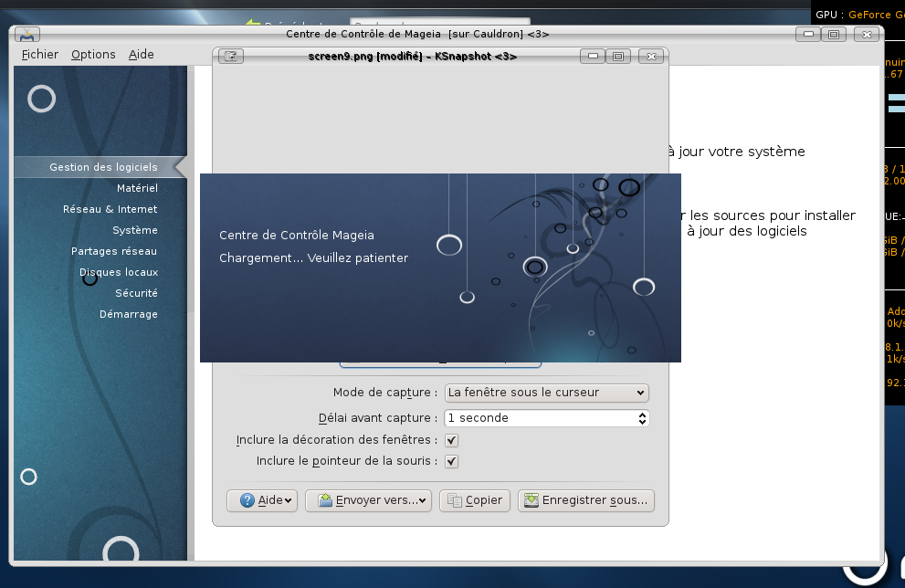Select the Matériel category
Image resolution: width=905 pixels, height=588 pixels.
137,188
